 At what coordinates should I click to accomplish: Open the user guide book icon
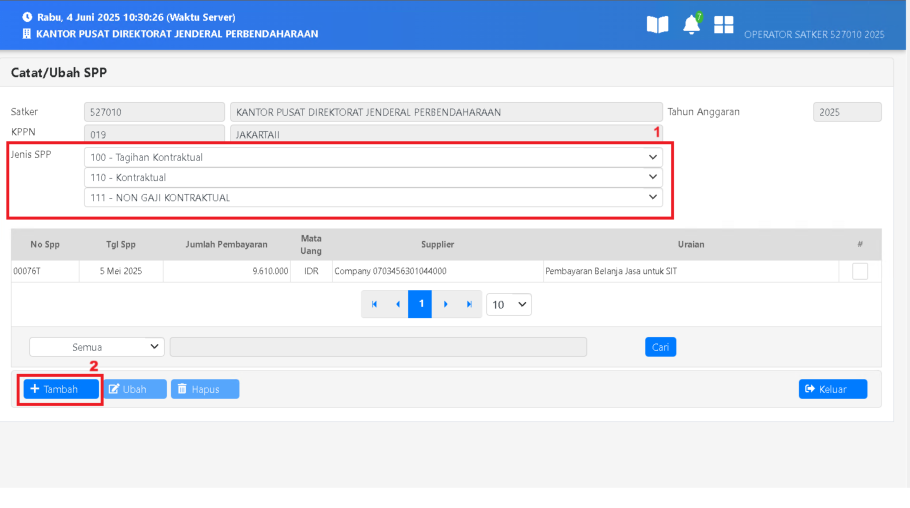point(657,25)
